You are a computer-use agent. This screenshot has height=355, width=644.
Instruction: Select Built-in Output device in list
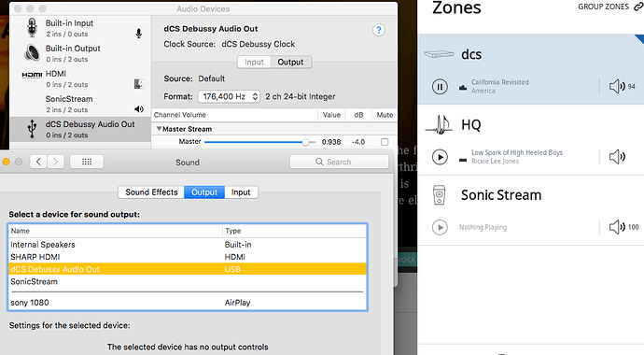click(80, 53)
